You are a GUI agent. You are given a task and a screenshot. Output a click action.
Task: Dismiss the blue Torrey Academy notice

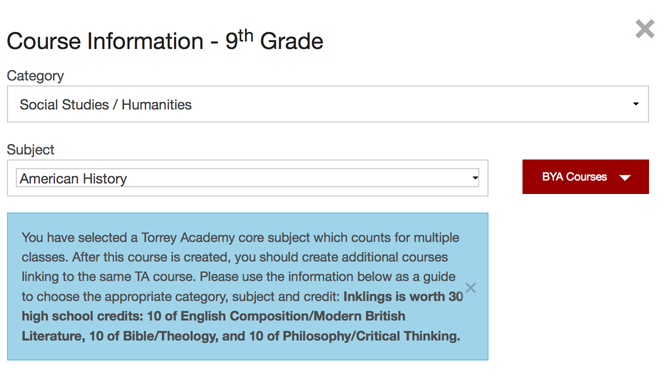pyautogui.click(x=471, y=288)
